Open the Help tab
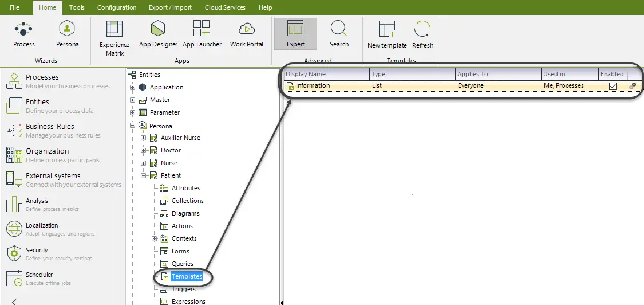 click(265, 7)
